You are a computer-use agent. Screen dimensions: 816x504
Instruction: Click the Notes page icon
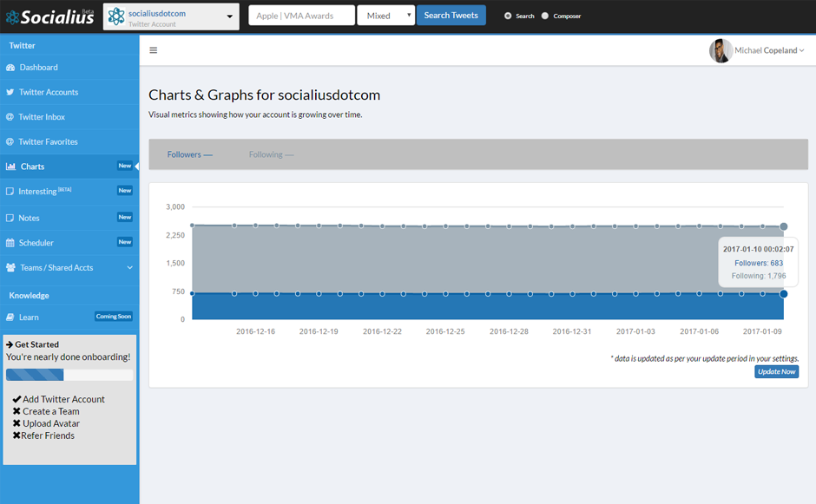click(x=10, y=218)
